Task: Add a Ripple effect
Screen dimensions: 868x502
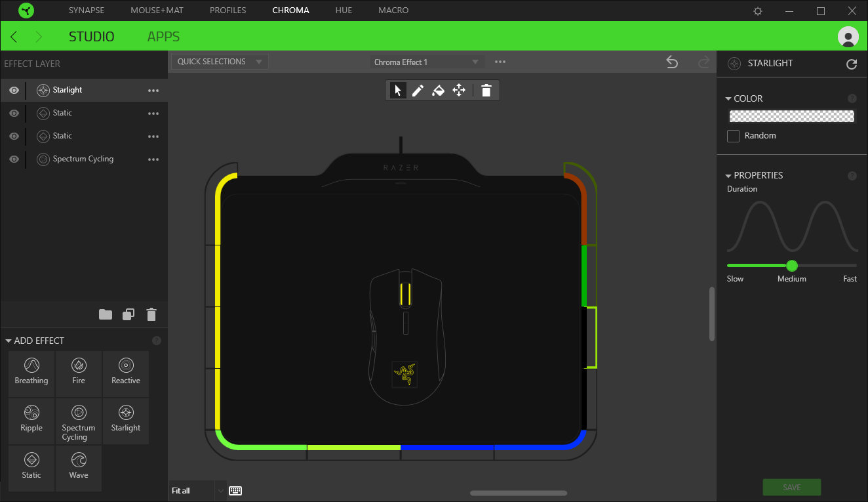Action: pos(31,421)
